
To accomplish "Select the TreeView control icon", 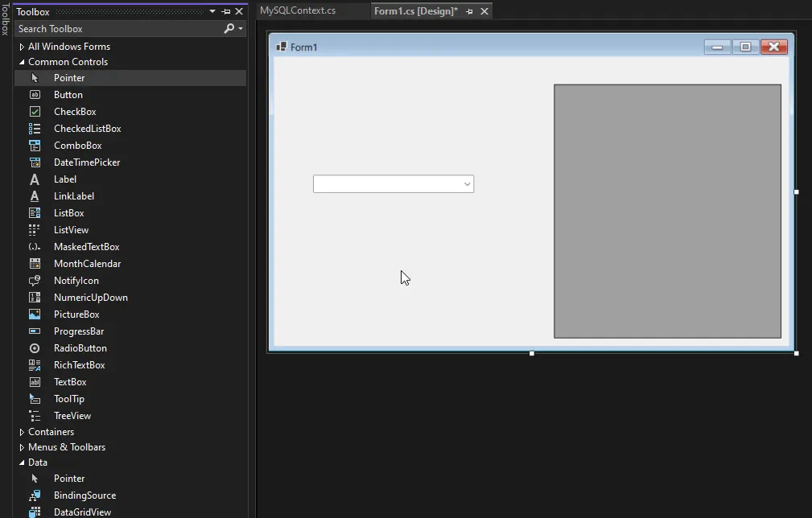I will (x=35, y=416).
